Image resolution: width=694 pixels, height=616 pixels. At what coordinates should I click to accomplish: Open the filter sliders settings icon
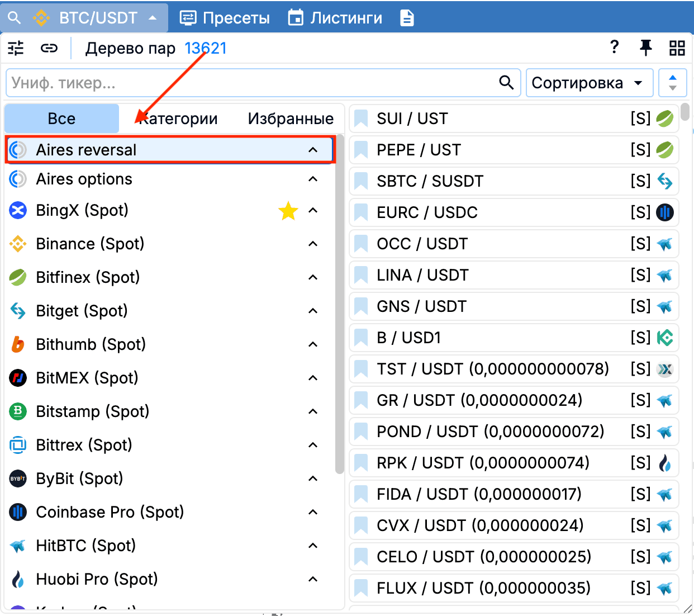tap(16, 49)
